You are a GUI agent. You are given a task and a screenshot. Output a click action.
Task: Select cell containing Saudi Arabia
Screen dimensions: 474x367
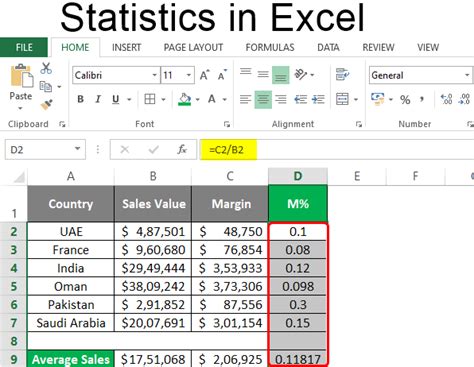pyautogui.click(x=71, y=323)
